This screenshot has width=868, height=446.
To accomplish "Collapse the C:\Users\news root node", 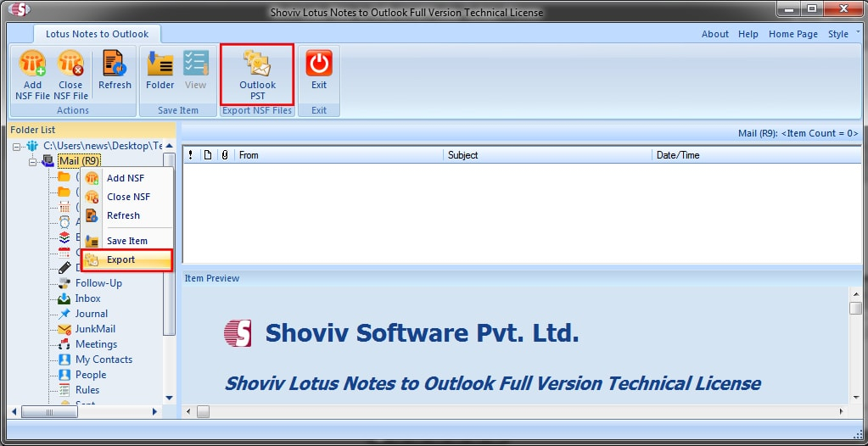I will [16, 146].
